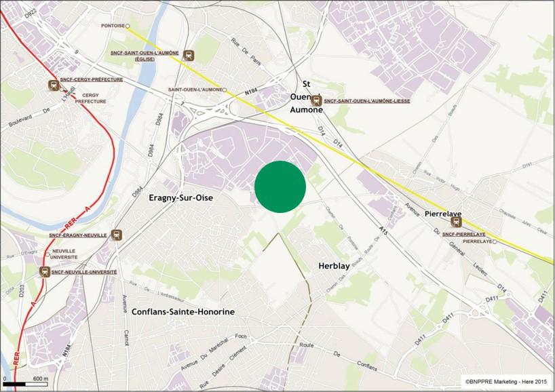Select the Conflans-Sainte-Honorine town name
The image size is (555, 392).
point(185,311)
